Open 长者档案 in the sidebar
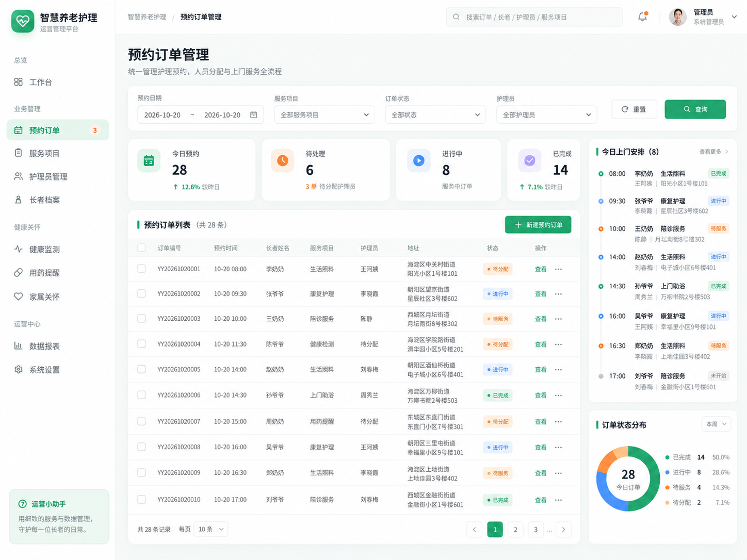 pos(58,200)
